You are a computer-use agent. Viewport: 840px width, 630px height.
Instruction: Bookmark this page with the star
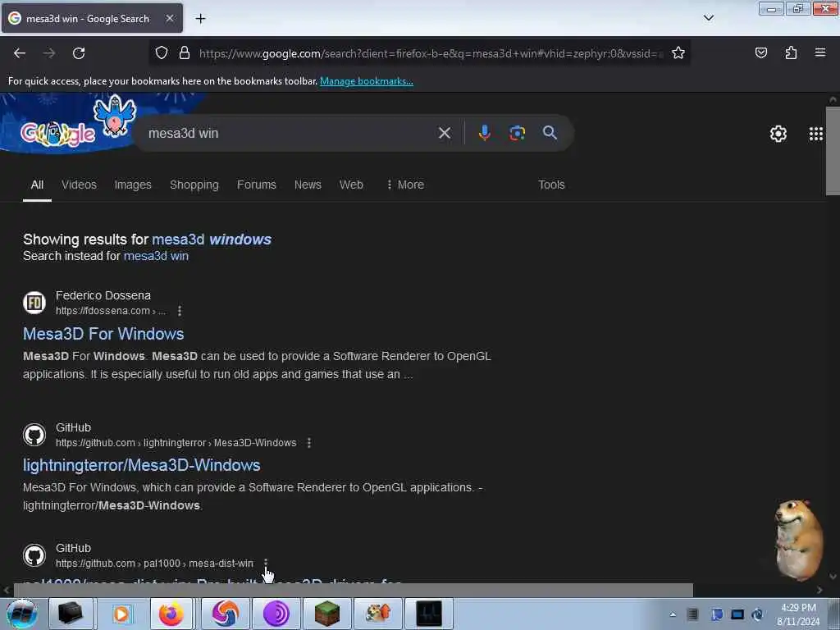(x=678, y=53)
